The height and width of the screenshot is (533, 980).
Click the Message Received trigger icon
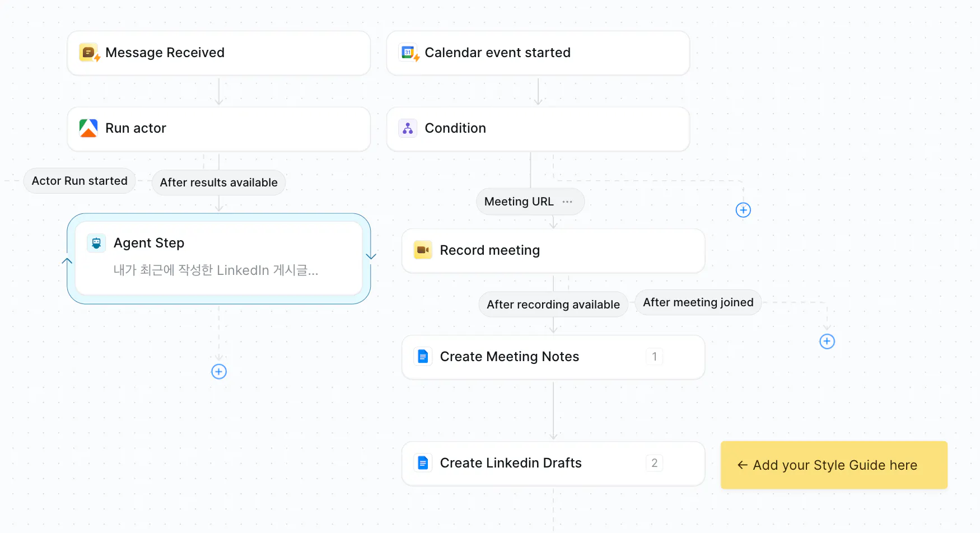89,53
